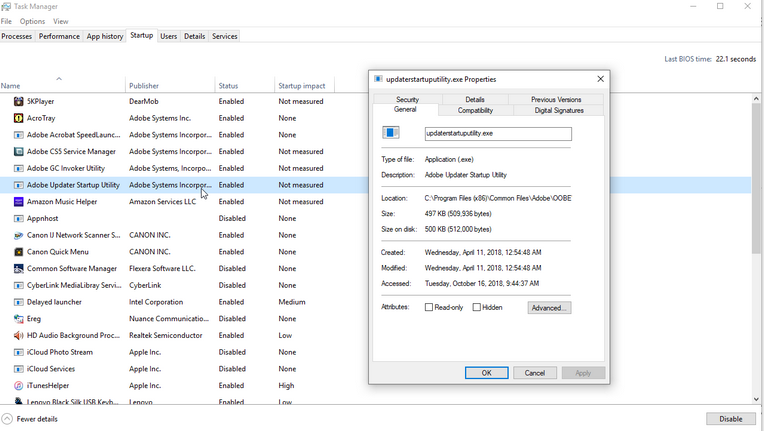Screen dimensions: 764x431
Task: Click the iCloud Services icon
Action: (x=19, y=369)
